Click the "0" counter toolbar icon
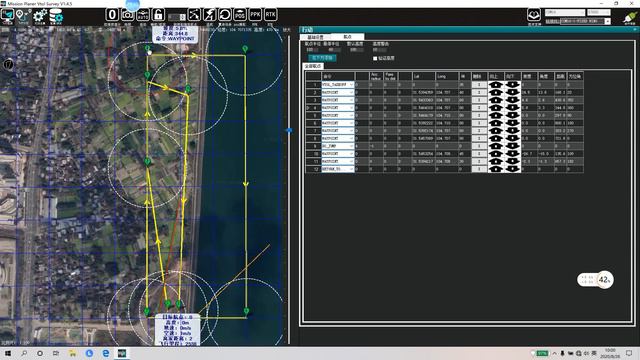 pyautogui.click(x=112, y=15)
